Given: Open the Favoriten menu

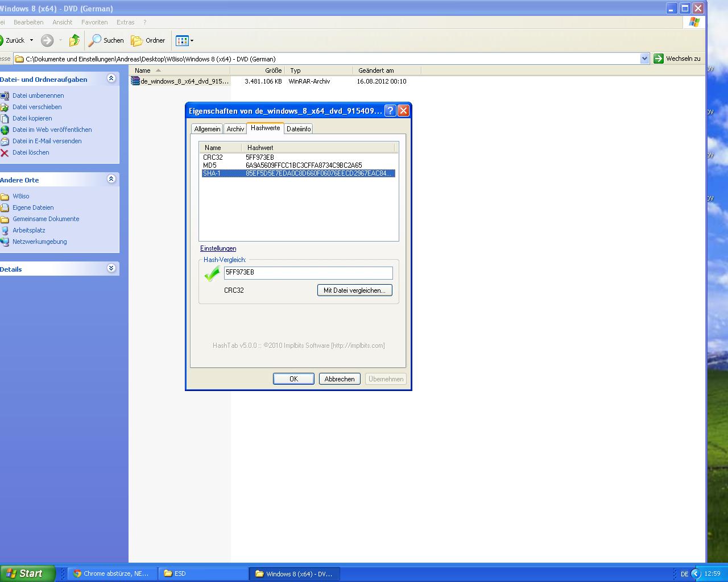Looking at the screenshot, I should tap(94, 22).
